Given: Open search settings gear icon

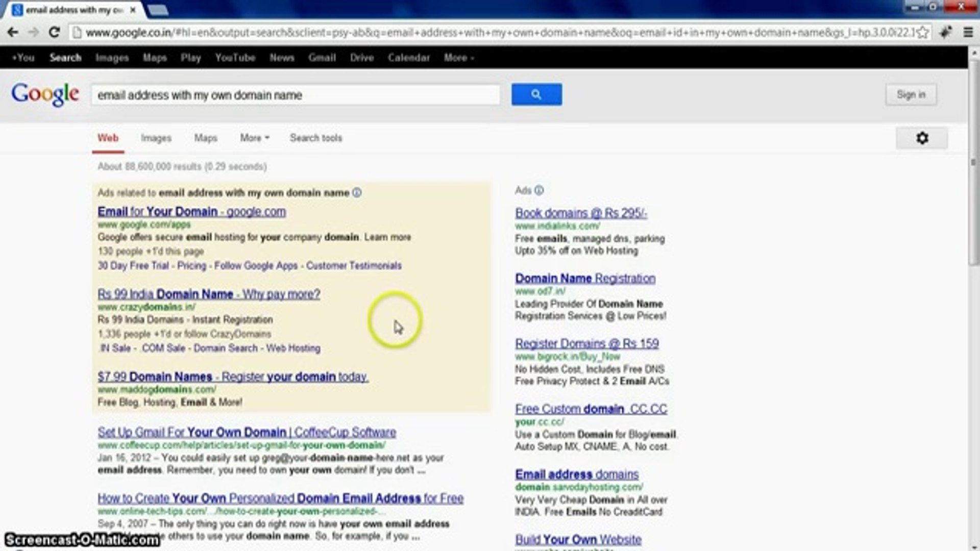Looking at the screenshot, I should 922,138.
